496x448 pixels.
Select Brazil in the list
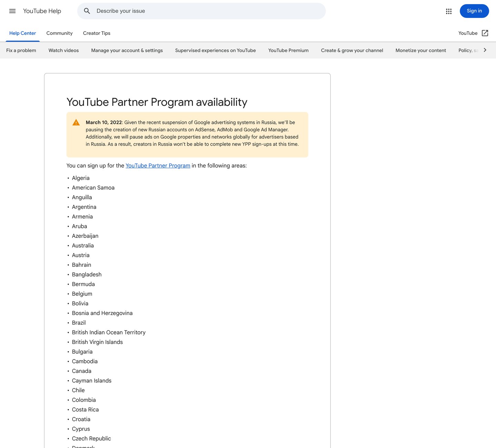tap(79, 323)
